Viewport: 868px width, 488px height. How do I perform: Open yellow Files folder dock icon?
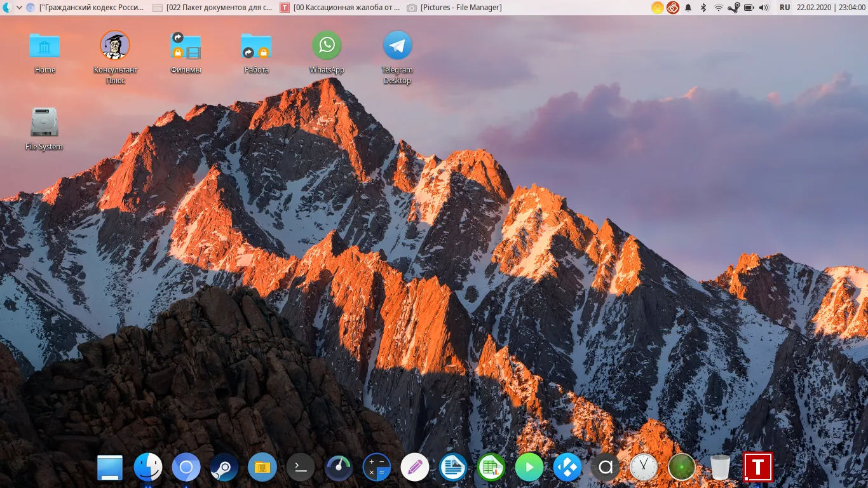click(262, 468)
